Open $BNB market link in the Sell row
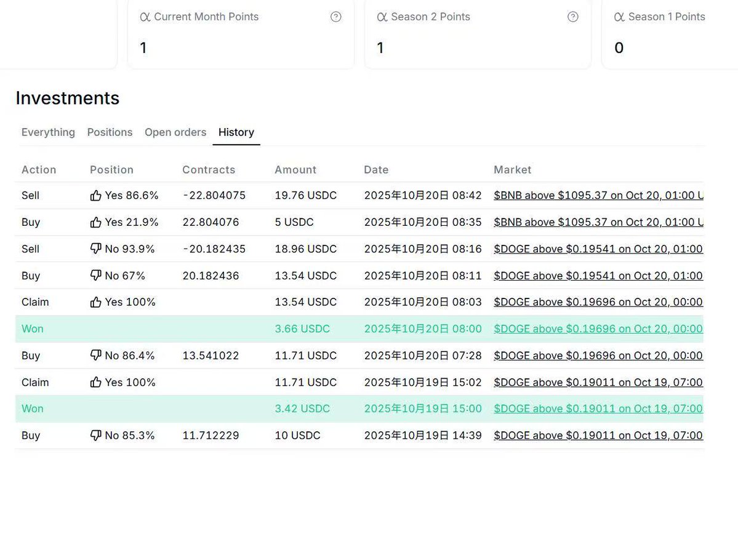 598,196
